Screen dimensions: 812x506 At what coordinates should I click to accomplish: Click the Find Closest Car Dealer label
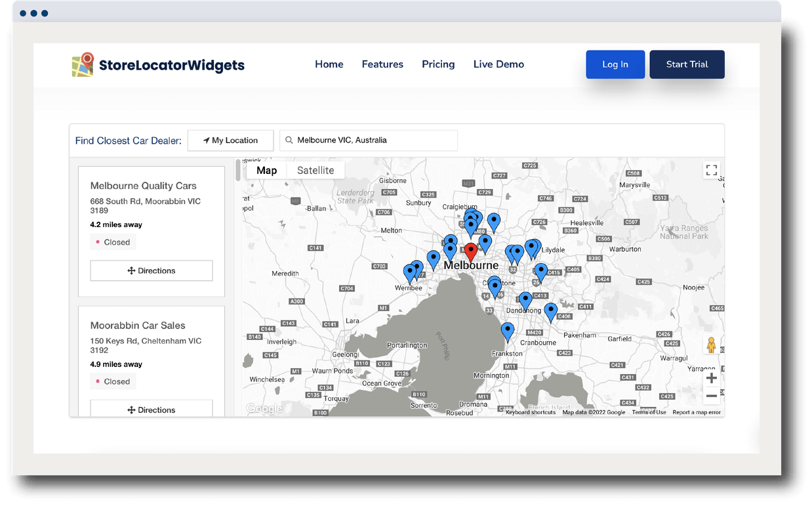tap(129, 140)
